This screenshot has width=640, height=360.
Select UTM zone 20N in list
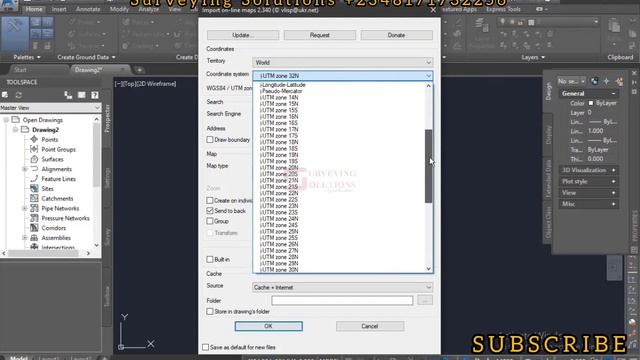[279, 168]
